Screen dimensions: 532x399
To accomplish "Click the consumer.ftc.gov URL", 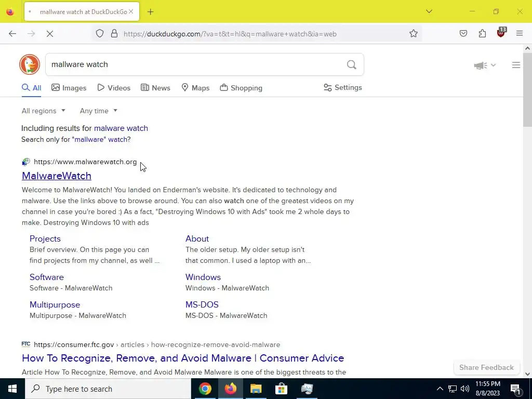I will click(x=74, y=345).
